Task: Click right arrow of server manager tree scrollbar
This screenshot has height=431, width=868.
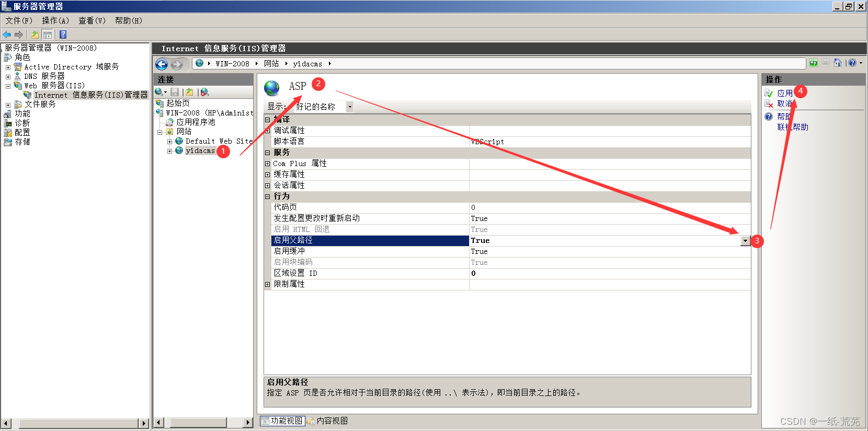Action: (x=144, y=423)
